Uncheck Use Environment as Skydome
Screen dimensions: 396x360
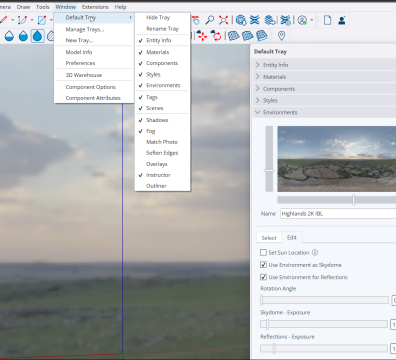(263, 265)
